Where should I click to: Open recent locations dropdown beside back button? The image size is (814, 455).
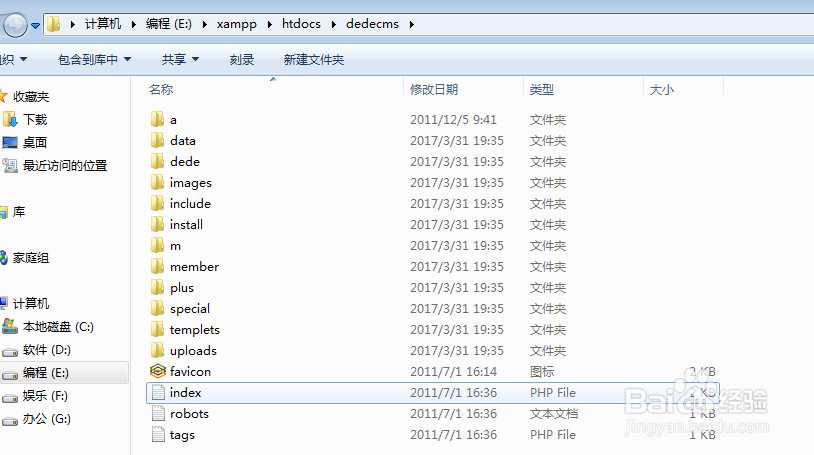[x=35, y=25]
